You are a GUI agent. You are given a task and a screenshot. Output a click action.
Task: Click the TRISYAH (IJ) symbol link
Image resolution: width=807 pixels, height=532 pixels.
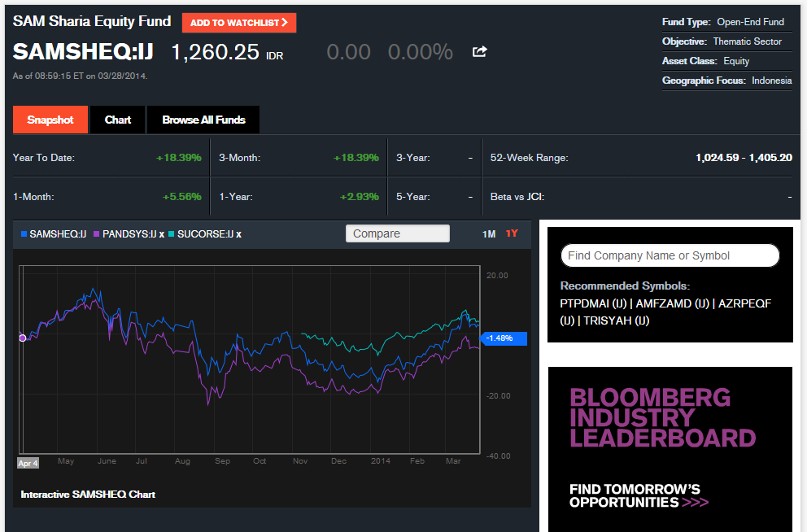pos(618,321)
